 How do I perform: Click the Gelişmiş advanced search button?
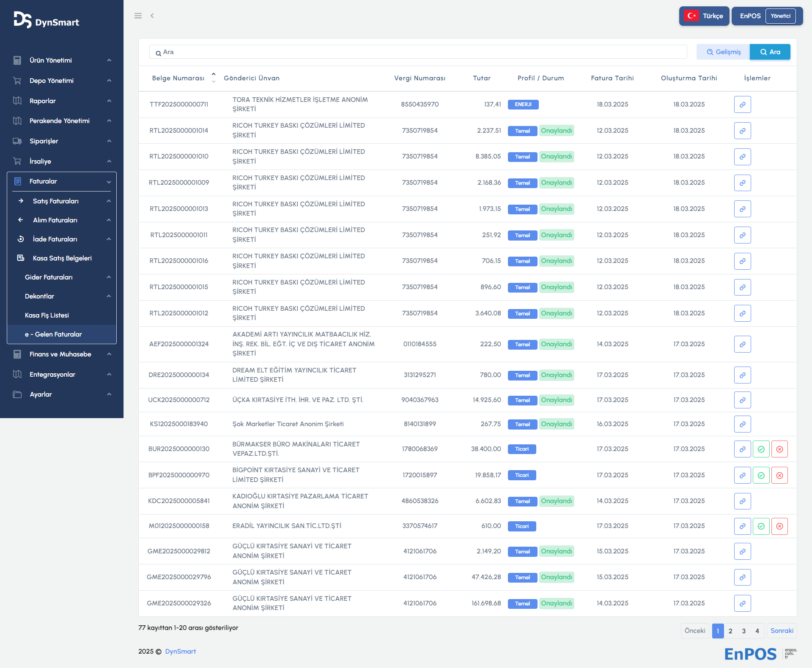pyautogui.click(x=723, y=52)
